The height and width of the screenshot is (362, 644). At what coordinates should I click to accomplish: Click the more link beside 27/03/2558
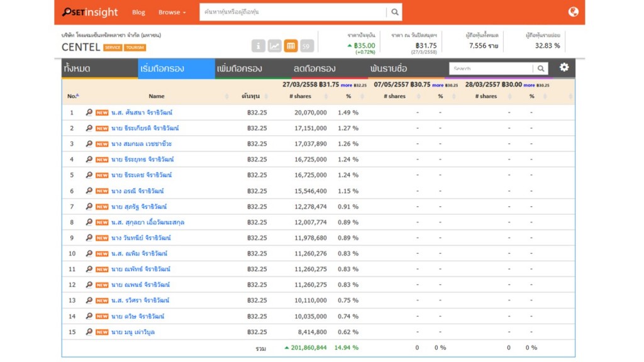coord(347,85)
